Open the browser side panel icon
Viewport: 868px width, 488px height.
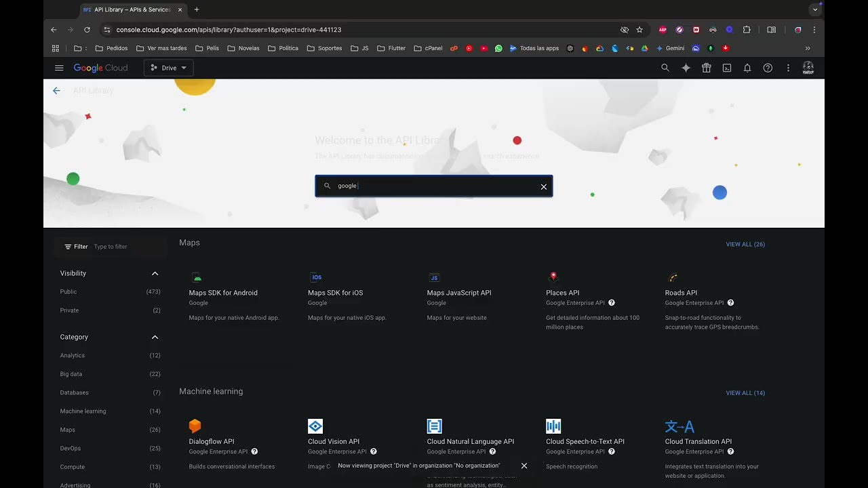(x=771, y=30)
